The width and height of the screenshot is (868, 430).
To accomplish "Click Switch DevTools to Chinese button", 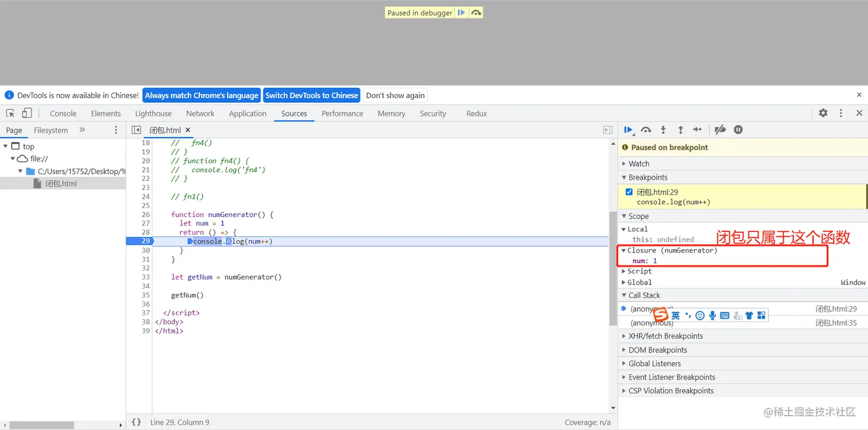I will tap(311, 95).
